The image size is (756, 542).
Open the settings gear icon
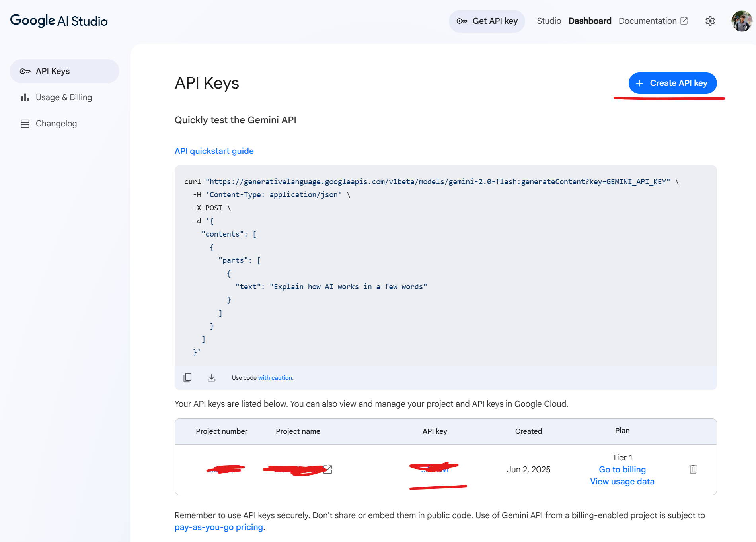(x=710, y=21)
